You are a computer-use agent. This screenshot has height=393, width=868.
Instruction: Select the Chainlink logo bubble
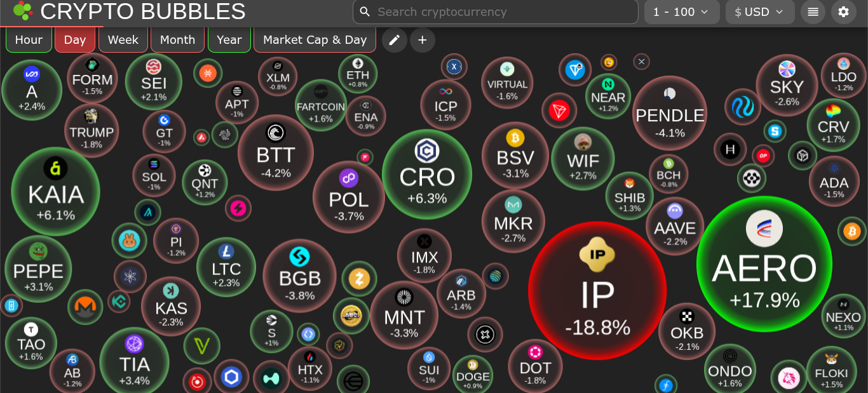[x=231, y=376]
